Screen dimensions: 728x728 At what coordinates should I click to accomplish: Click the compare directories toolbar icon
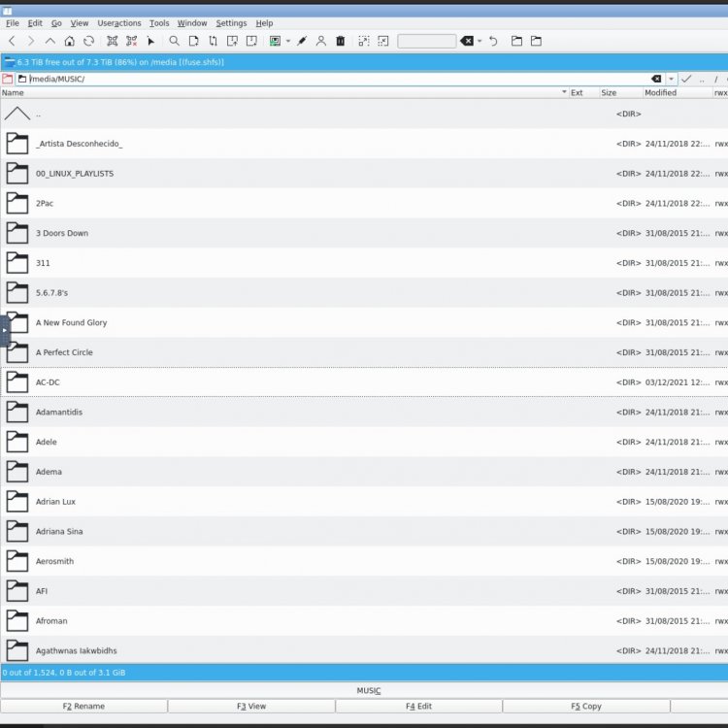tap(113, 42)
